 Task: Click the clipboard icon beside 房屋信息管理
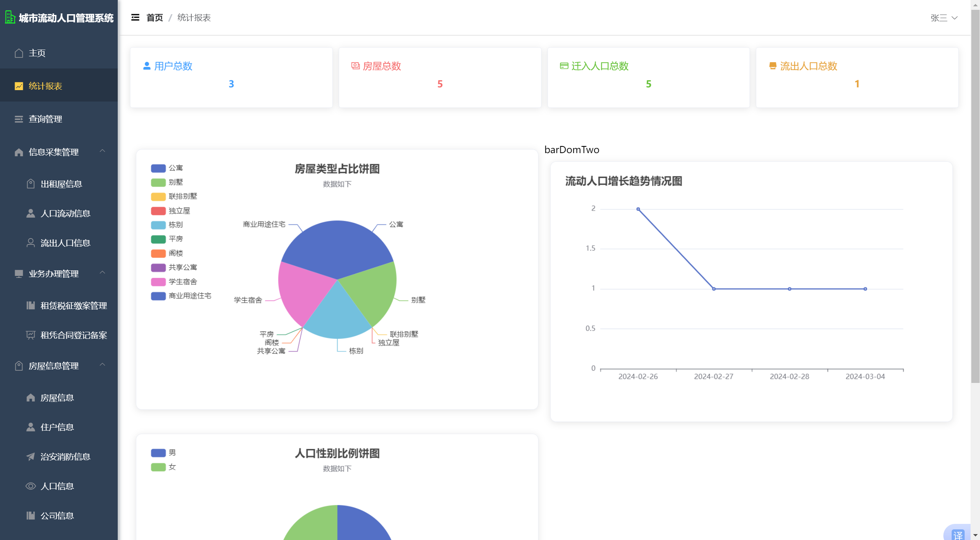tap(19, 366)
